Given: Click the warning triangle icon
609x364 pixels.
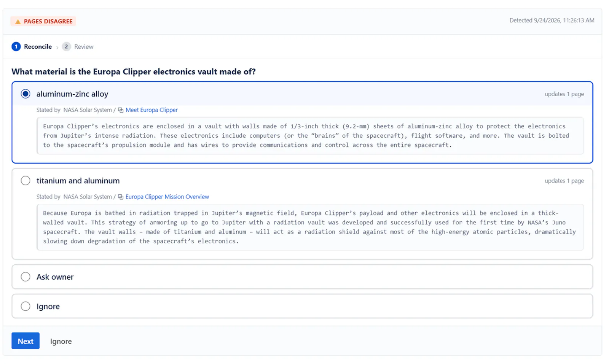Looking at the screenshot, I should tap(18, 22).
